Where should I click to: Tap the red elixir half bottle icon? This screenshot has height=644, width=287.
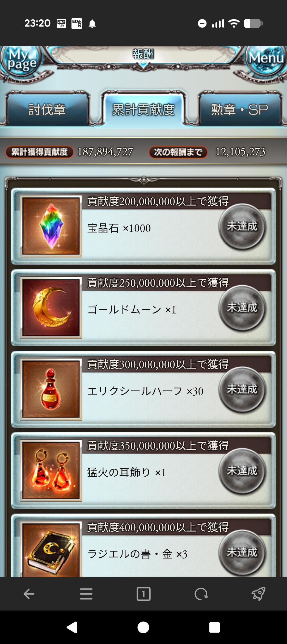tap(51, 389)
